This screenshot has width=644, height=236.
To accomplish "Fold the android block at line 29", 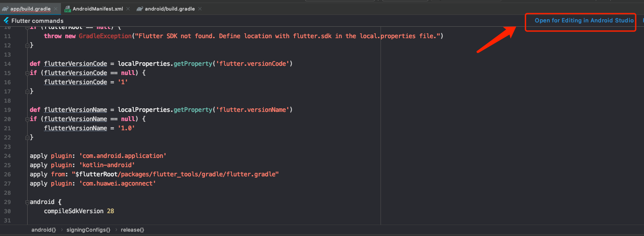I will pyautogui.click(x=27, y=202).
